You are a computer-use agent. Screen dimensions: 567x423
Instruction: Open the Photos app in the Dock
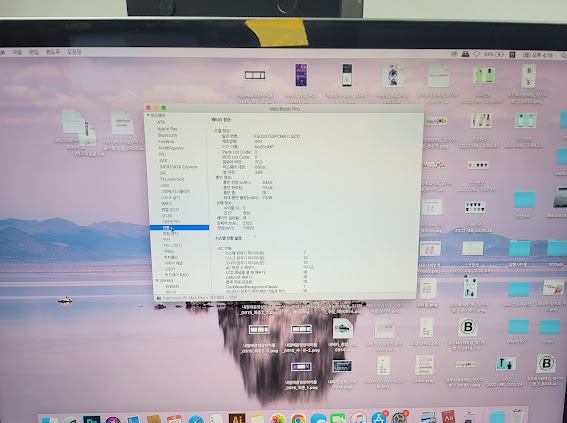point(278,419)
